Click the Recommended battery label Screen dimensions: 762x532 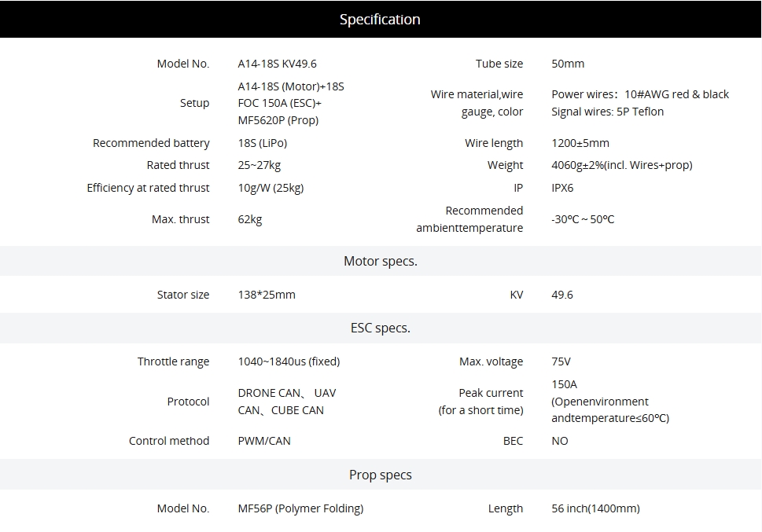(151, 143)
